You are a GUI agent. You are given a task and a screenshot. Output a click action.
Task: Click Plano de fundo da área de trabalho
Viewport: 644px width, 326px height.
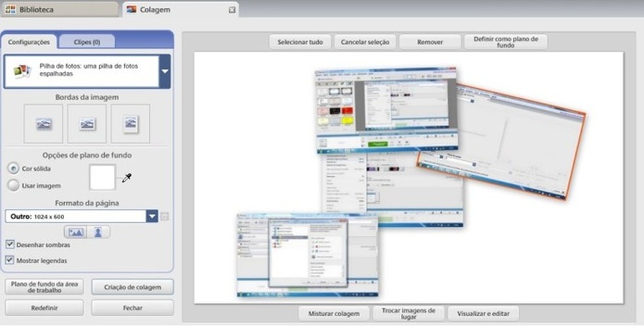(45, 287)
